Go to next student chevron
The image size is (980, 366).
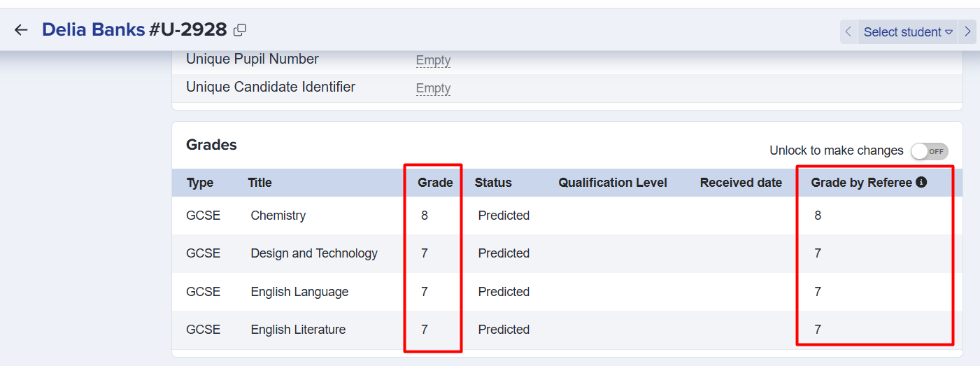(x=967, y=31)
